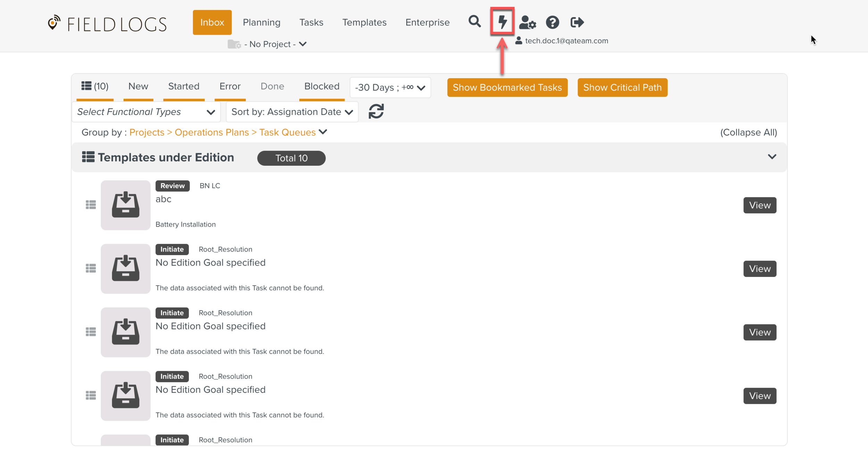Open search with the magnifier icon
Viewport: 868px width, 466px height.
(x=474, y=22)
